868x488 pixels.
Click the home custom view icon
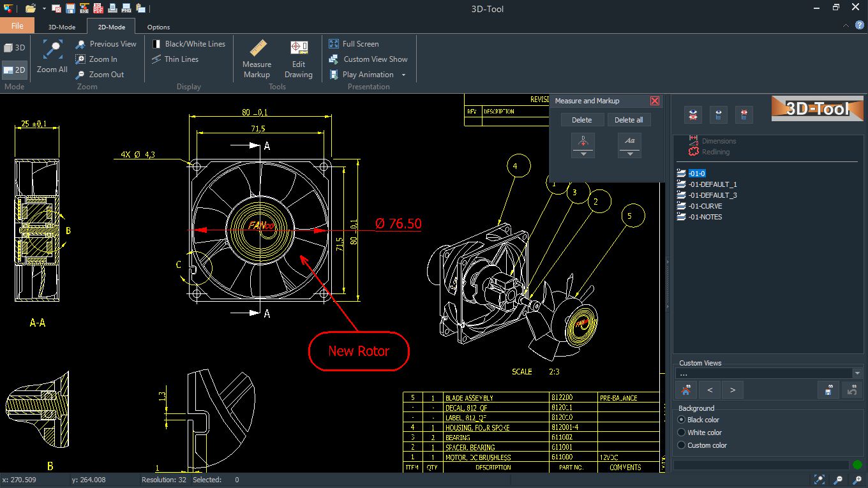(685, 390)
